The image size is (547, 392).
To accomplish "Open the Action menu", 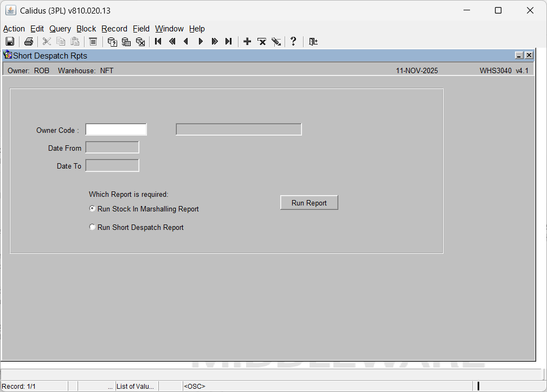I will (14, 29).
